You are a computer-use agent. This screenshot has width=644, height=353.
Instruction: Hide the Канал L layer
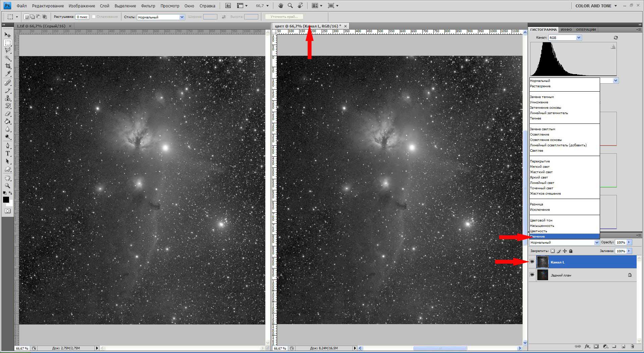pyautogui.click(x=532, y=262)
